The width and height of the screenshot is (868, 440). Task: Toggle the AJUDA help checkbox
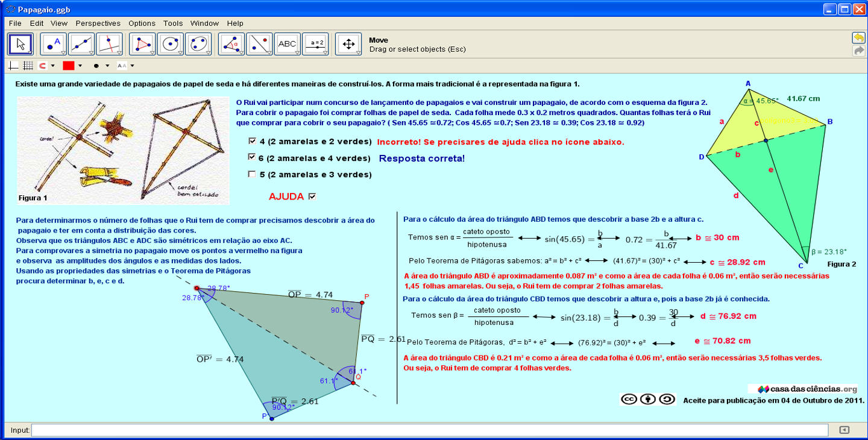(x=312, y=196)
